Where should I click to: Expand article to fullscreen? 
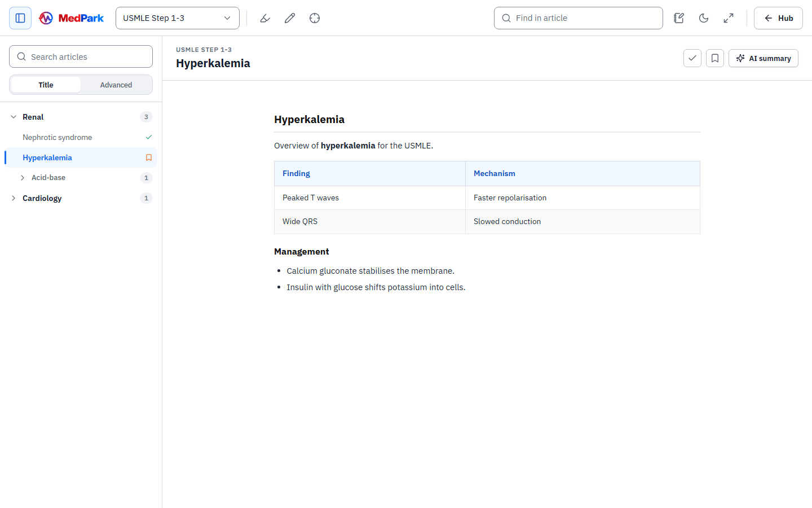[x=729, y=18]
